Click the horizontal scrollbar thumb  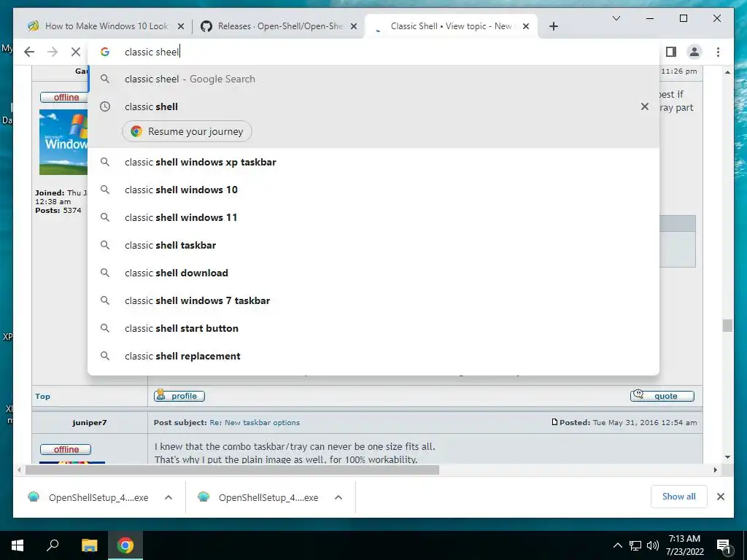click(x=232, y=470)
